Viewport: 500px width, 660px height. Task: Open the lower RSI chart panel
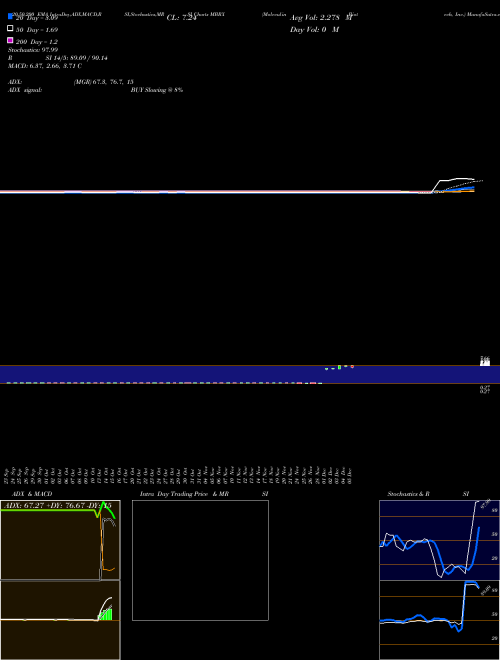tap(439, 620)
